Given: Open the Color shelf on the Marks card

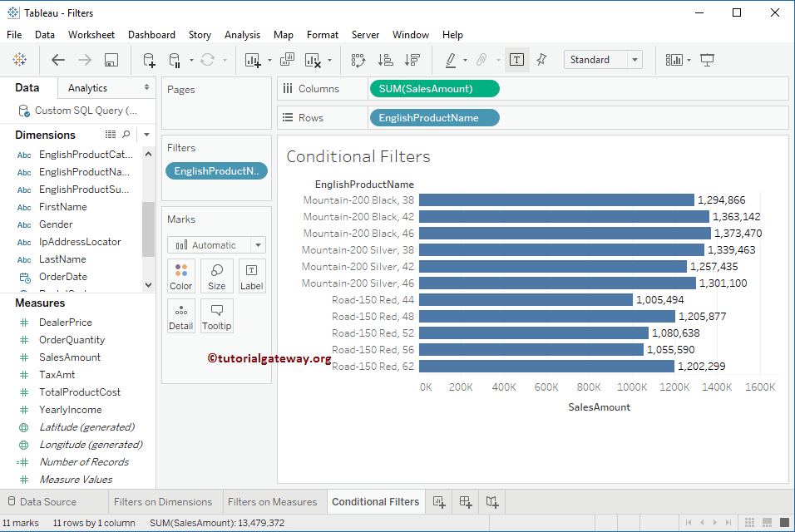Looking at the screenshot, I should click(x=180, y=275).
